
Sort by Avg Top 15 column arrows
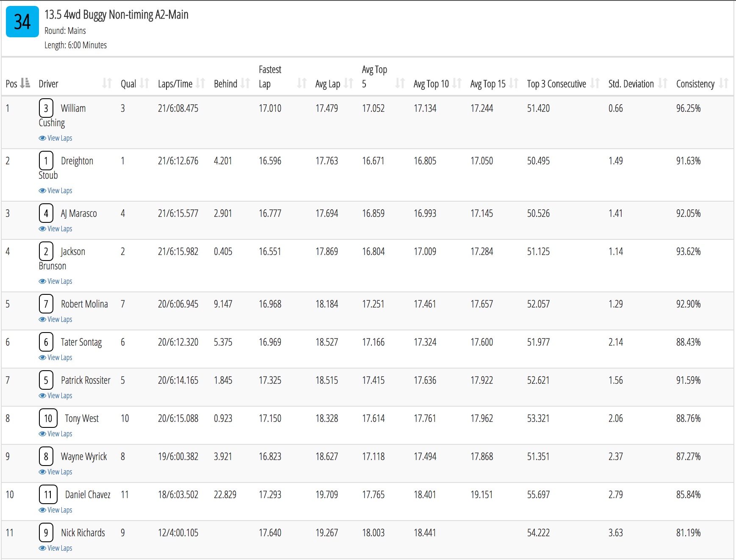[x=513, y=83]
